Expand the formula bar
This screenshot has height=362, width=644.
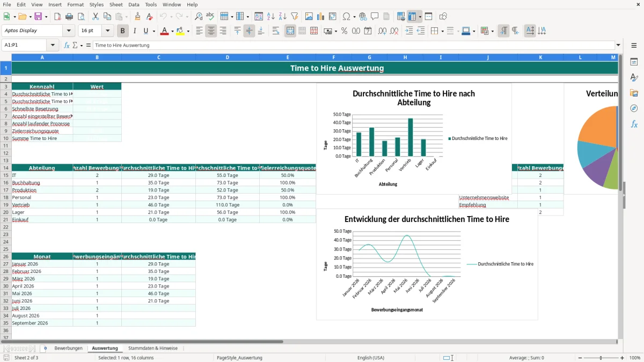618,45
